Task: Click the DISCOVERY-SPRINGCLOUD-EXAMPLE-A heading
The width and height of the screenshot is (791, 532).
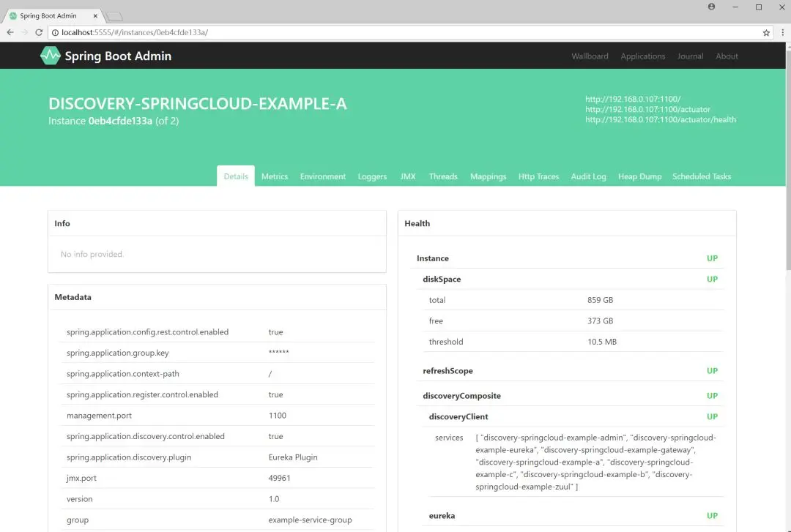Action: (x=197, y=103)
